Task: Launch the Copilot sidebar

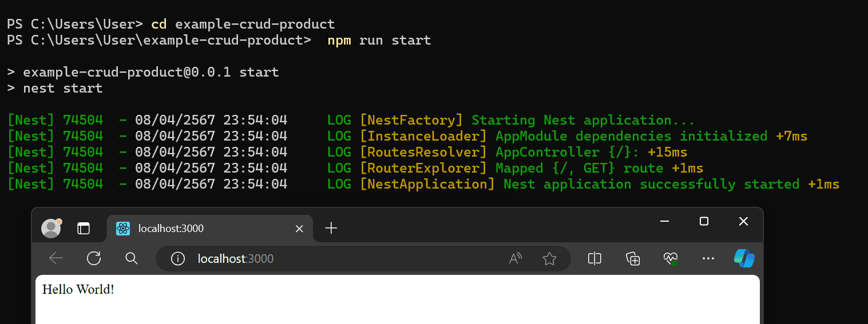Action: coord(744,258)
